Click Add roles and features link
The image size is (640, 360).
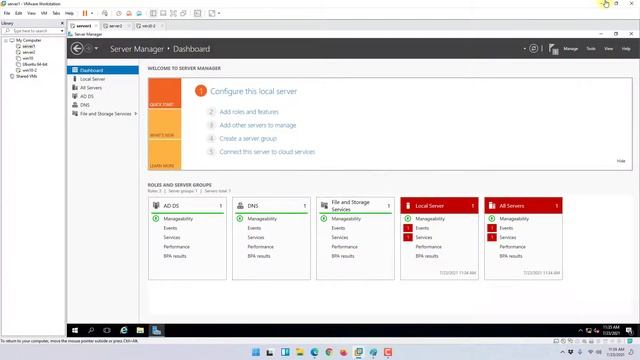(x=249, y=112)
